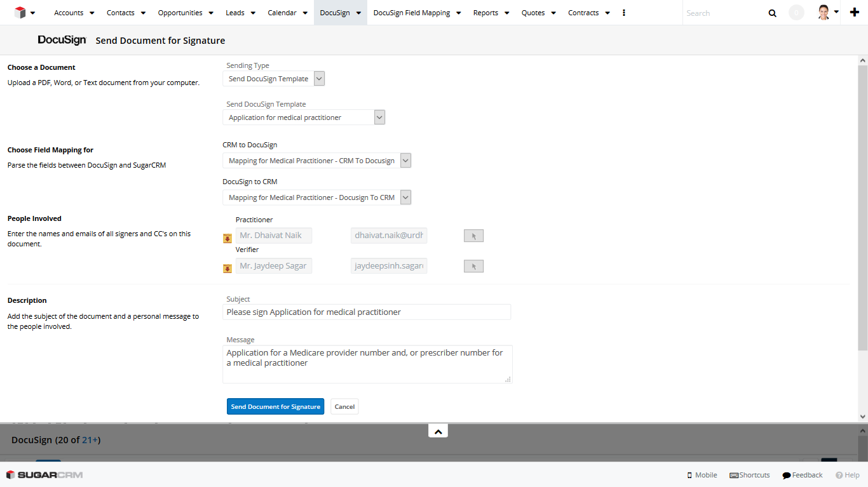Open the user profile avatar menu
868x487 pixels.
point(824,13)
